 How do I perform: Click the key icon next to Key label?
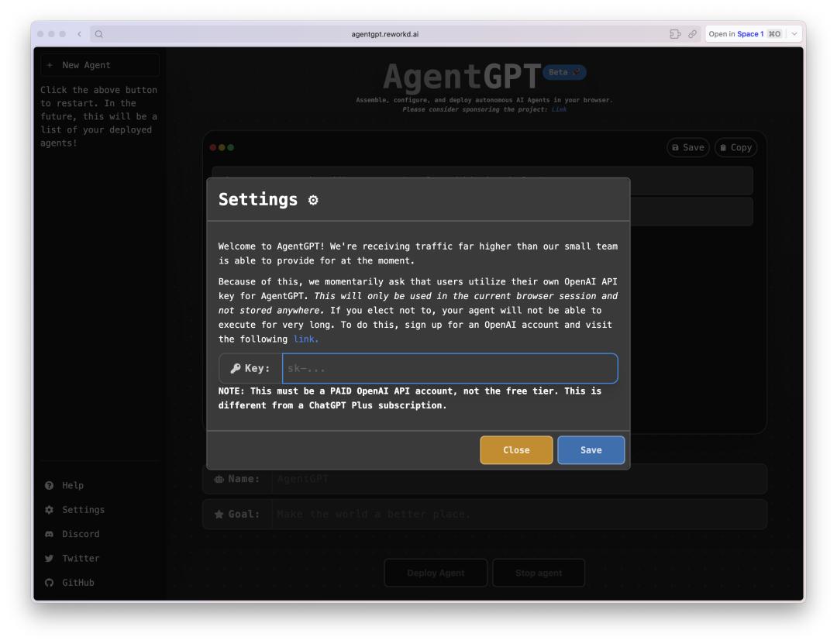236,368
